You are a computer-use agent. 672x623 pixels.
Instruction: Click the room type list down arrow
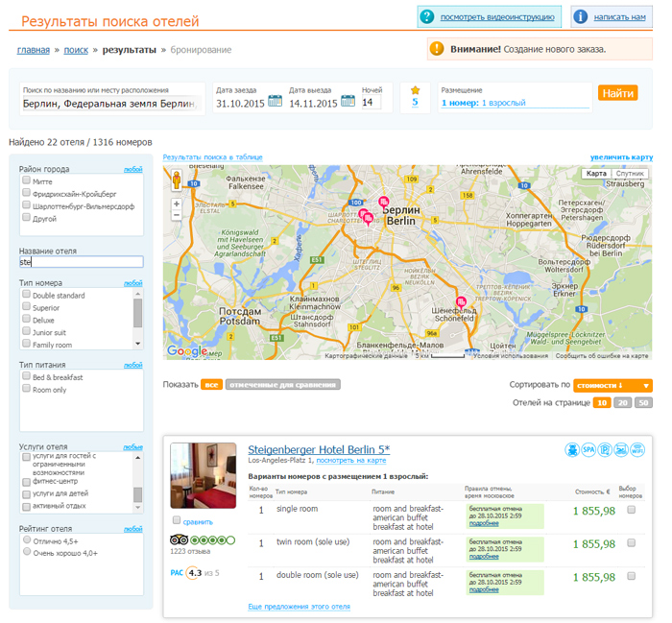(x=137, y=344)
